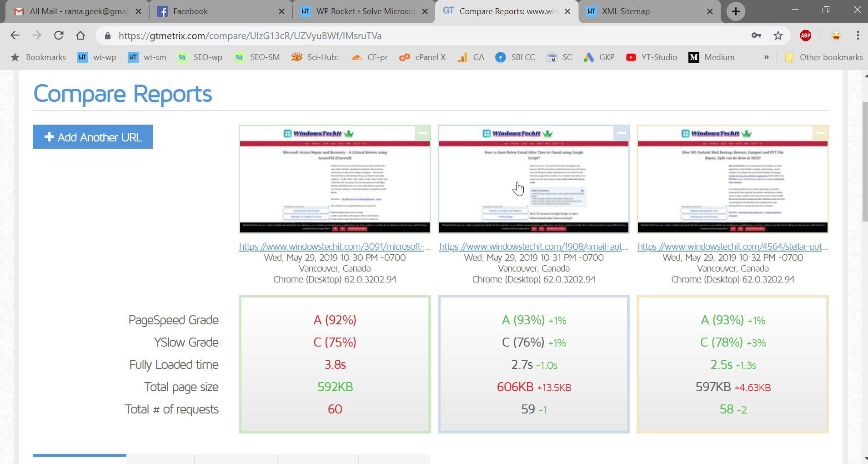Viewport: 868px width, 464px height.
Task: Open the cPanel X bookmark
Action: tap(422, 57)
